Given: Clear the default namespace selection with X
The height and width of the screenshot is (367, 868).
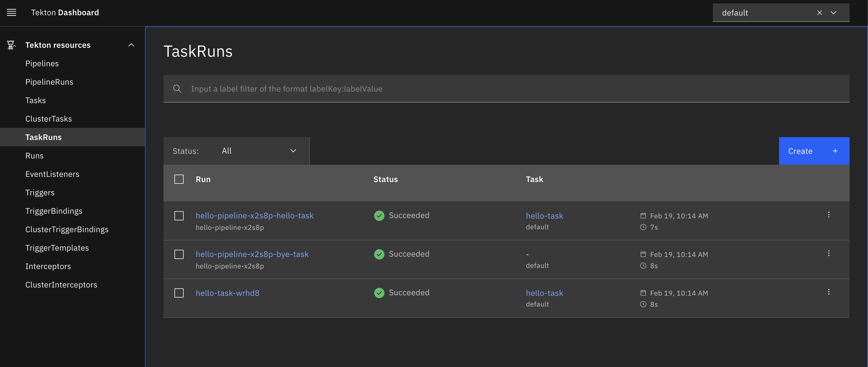Looking at the screenshot, I should [x=819, y=12].
